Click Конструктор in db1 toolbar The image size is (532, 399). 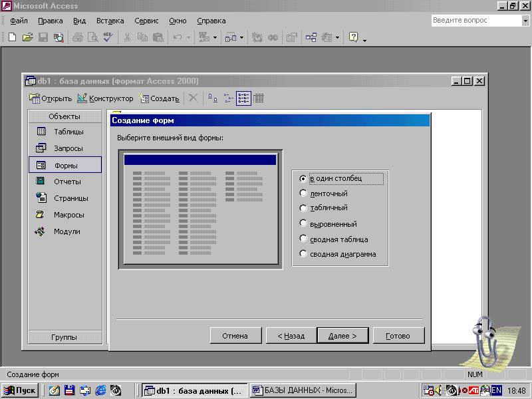[106, 98]
